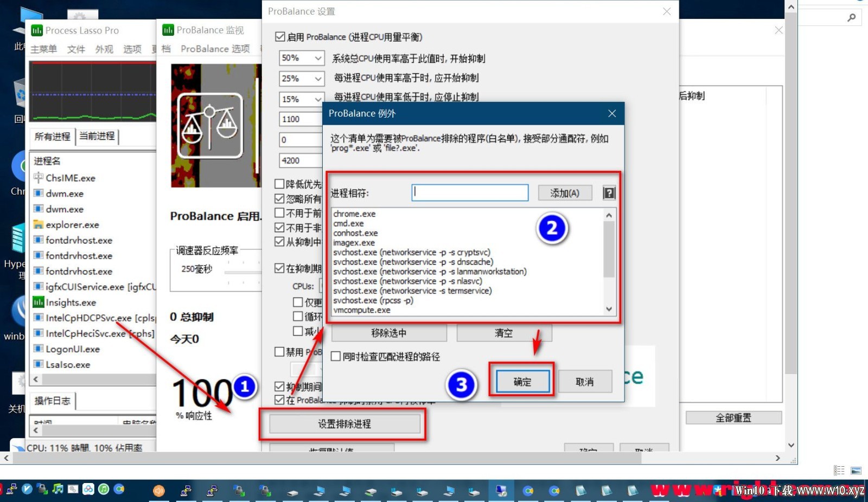Click the exclusion list vertical scrollbar thumb

609,249
